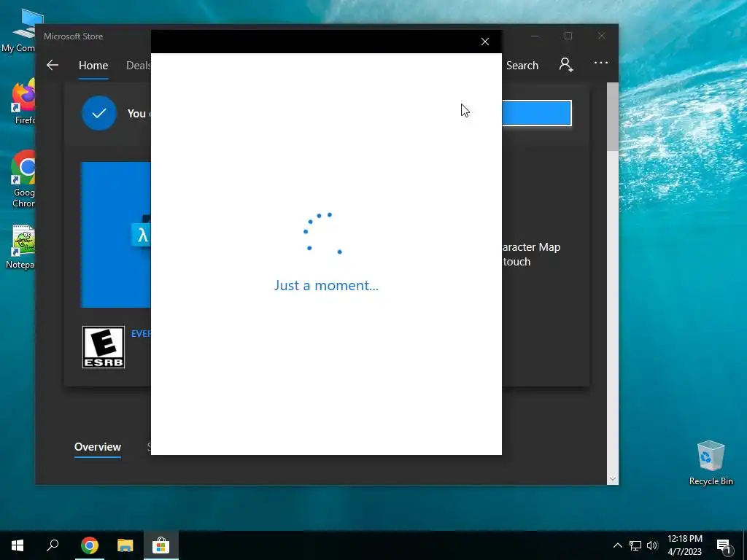This screenshot has height=560, width=747.
Task: Open the Deals tab in Store
Action: point(138,65)
